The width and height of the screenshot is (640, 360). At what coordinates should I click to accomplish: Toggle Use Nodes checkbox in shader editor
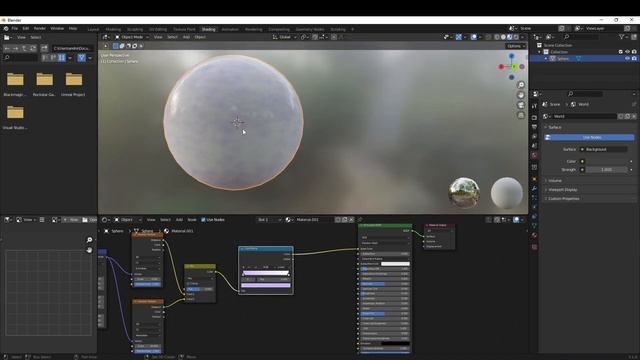(x=203, y=220)
